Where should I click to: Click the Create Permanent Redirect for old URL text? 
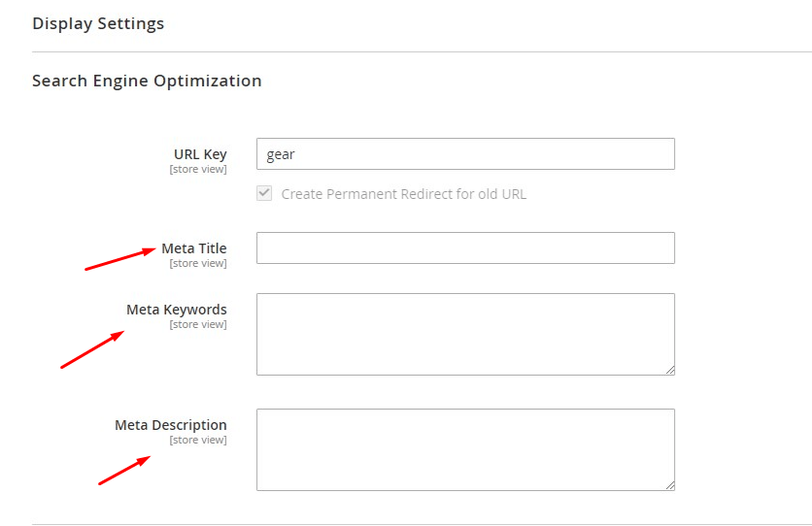403,194
